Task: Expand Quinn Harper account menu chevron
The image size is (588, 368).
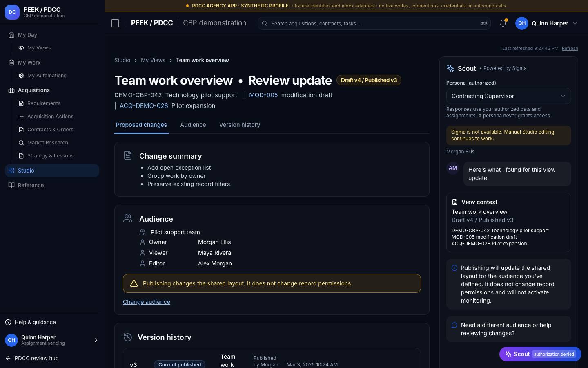Action: [x=575, y=23]
